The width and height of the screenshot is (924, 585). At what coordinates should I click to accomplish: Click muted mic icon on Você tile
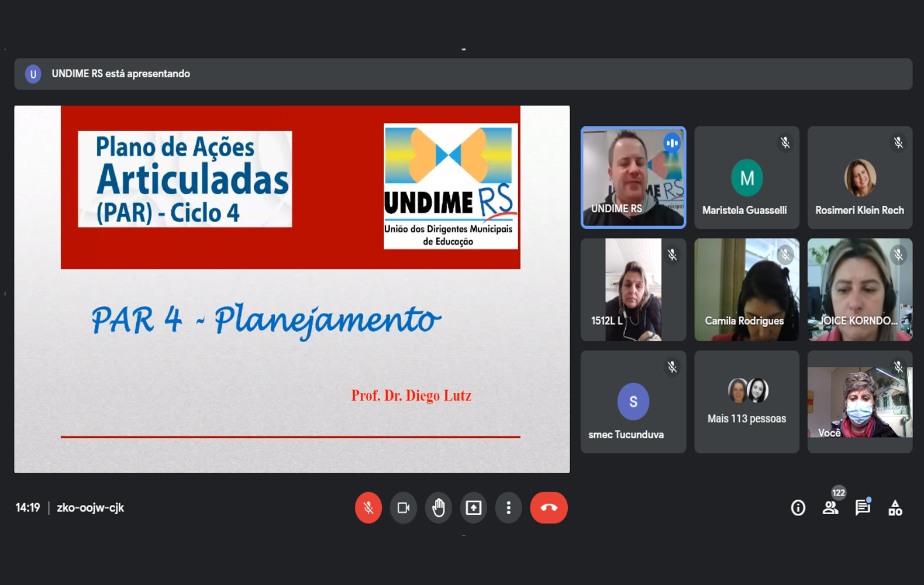click(x=898, y=367)
